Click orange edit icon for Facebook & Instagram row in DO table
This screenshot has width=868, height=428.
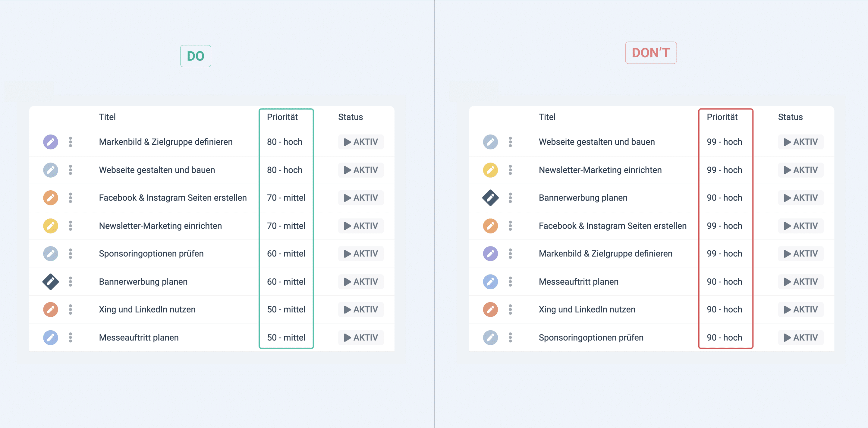click(x=51, y=198)
